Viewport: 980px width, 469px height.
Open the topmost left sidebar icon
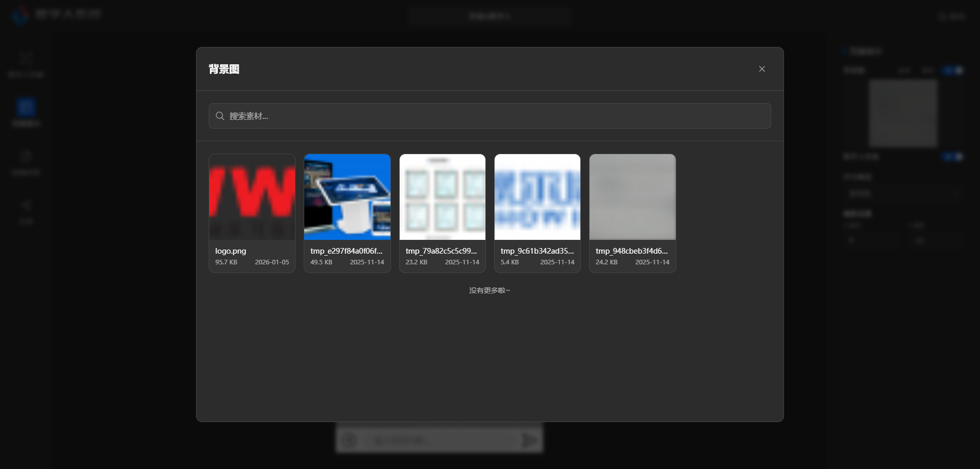pyautogui.click(x=26, y=58)
